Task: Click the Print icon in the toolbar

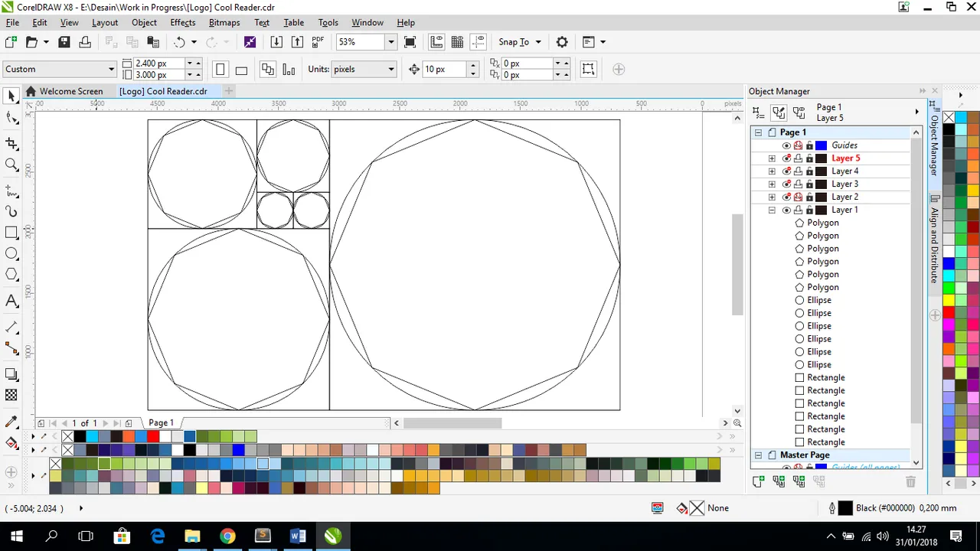Action: pos(85,42)
